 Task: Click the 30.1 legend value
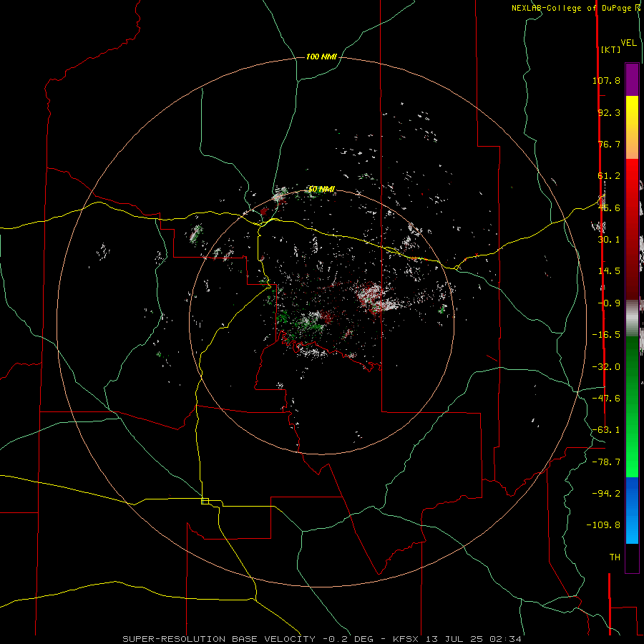coord(609,240)
